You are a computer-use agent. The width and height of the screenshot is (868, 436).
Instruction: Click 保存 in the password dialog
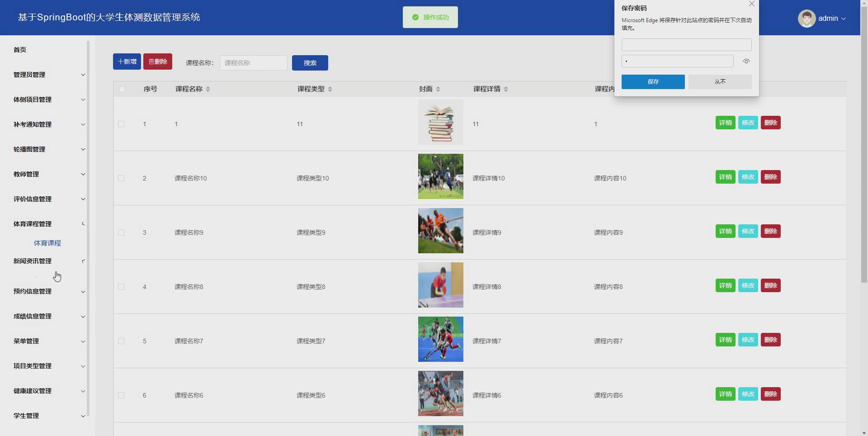653,81
